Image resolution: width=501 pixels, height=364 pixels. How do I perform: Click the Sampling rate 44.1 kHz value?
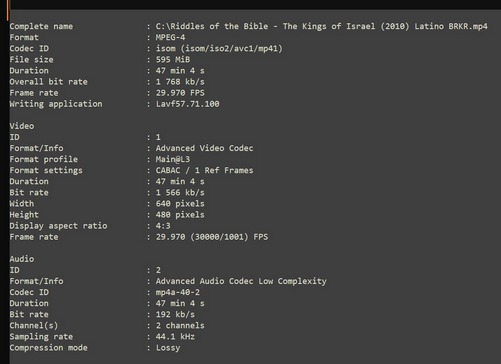click(x=175, y=337)
